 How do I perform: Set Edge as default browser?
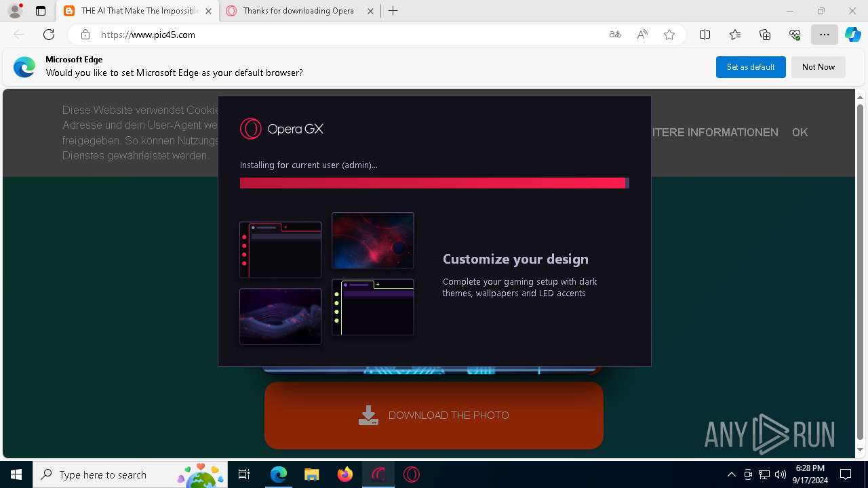(x=751, y=67)
